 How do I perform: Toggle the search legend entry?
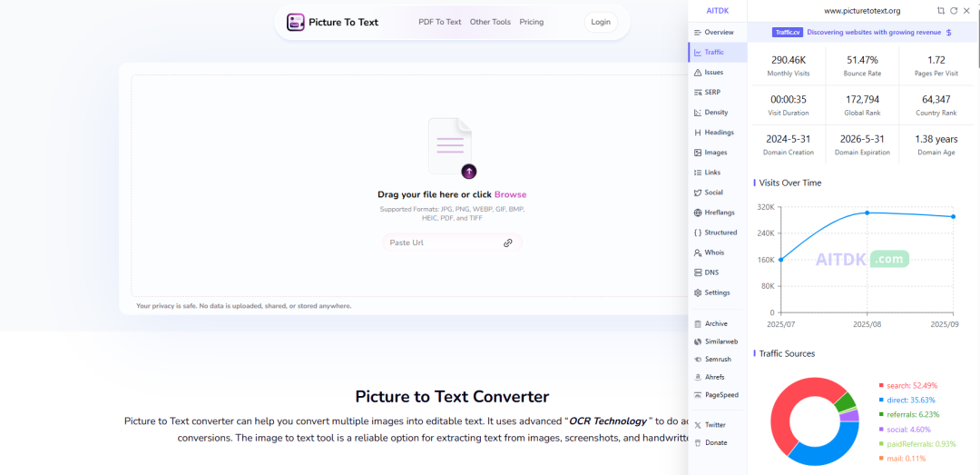click(x=908, y=385)
